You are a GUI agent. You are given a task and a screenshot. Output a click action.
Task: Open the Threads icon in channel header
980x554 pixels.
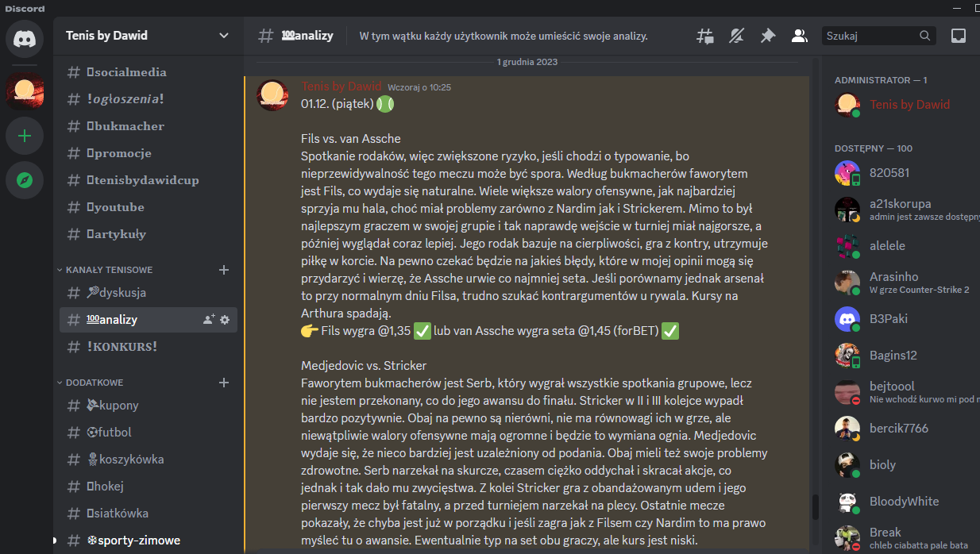(x=705, y=36)
